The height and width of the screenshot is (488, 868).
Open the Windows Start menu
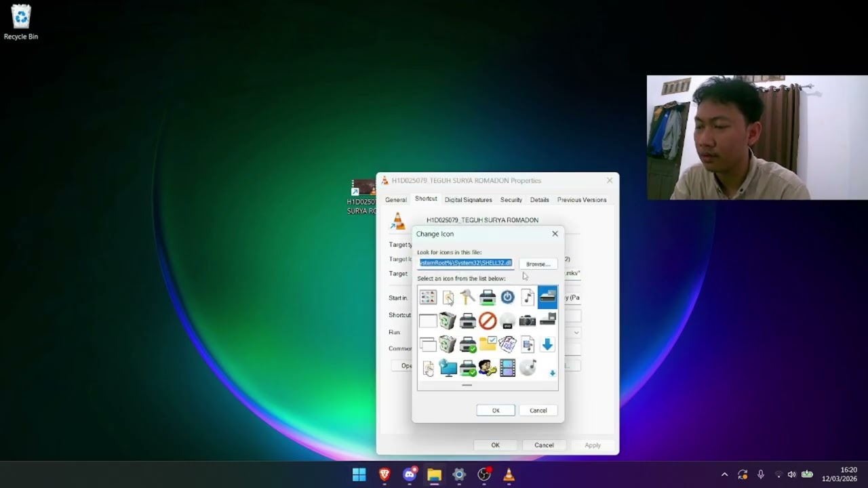pos(359,474)
